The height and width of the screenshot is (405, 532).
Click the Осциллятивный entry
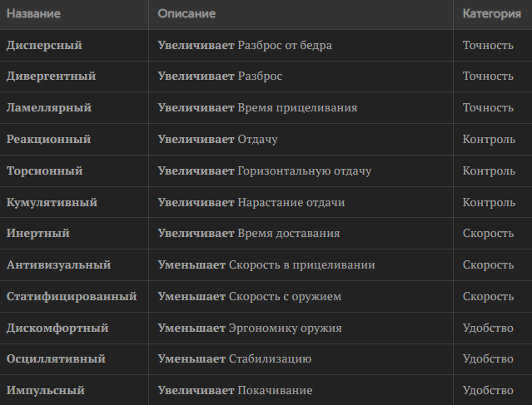click(56, 359)
